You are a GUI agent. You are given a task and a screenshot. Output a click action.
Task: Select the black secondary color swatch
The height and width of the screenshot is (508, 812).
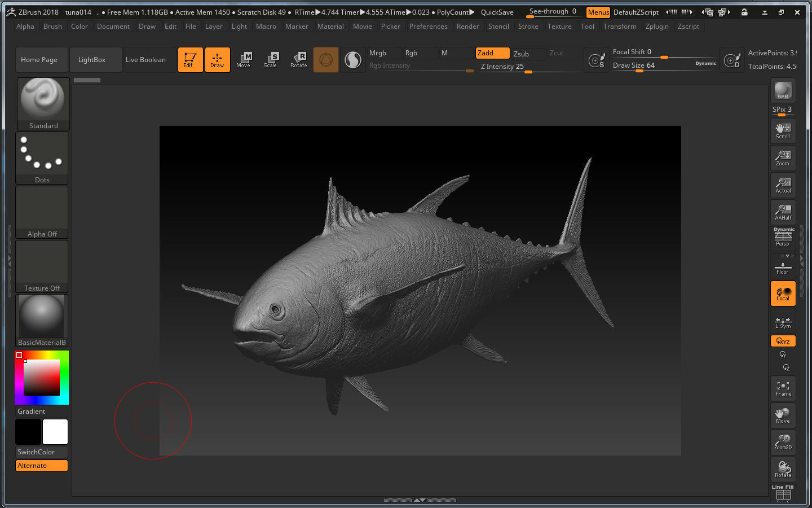28,432
